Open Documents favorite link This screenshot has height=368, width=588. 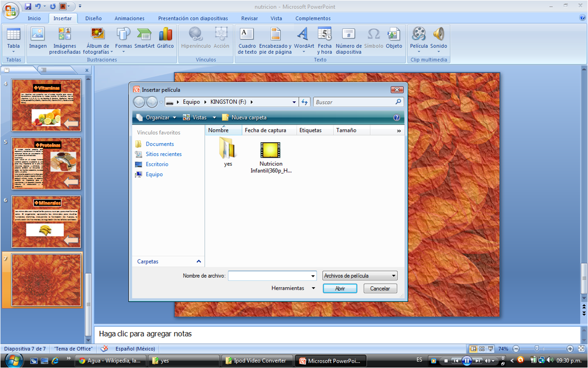tap(160, 144)
